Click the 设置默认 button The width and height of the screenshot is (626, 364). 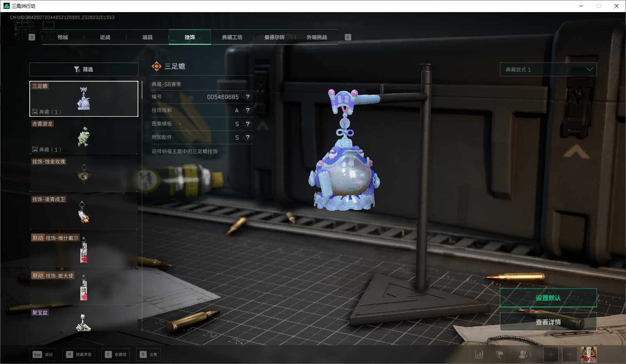548,298
